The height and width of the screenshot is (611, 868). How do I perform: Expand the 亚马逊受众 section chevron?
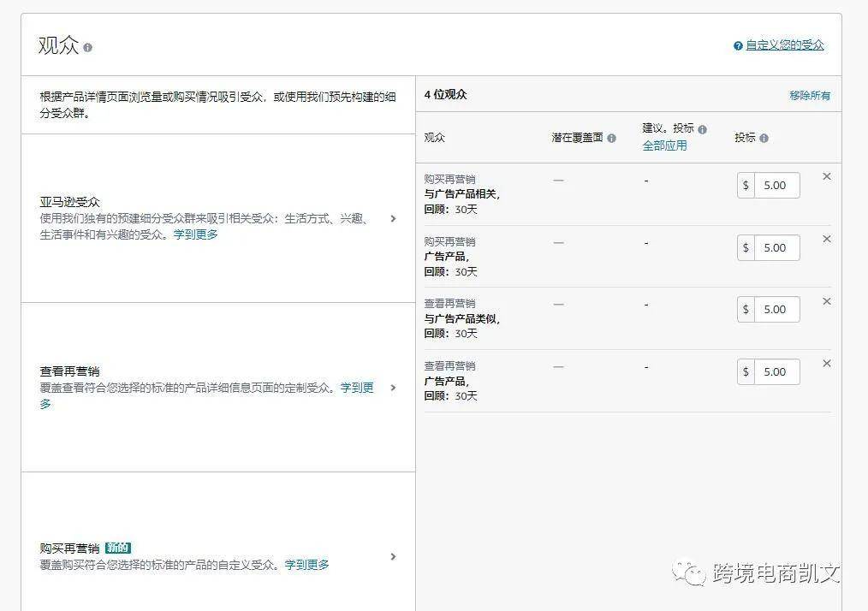393,218
